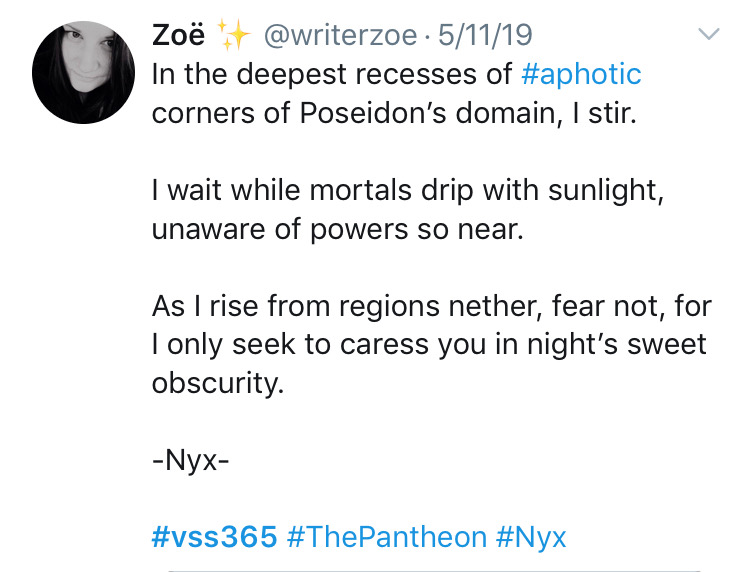This screenshot has width=750, height=572.
Task: Click the sparkles emoji beside Zoë's name
Action: click(233, 34)
